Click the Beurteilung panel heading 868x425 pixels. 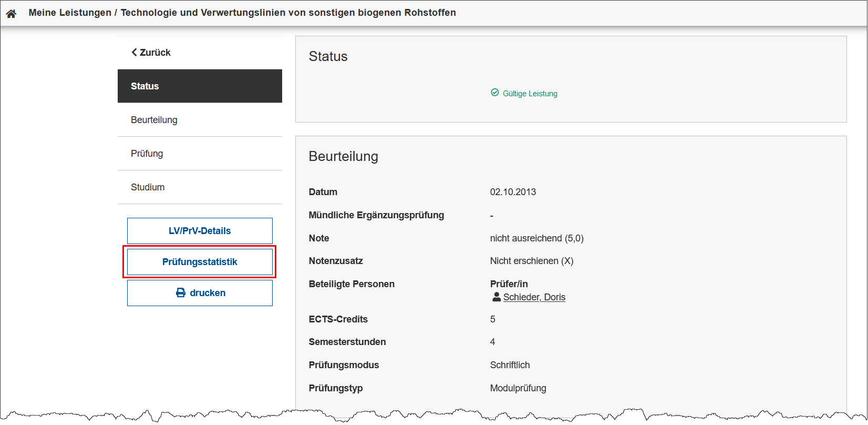343,156
